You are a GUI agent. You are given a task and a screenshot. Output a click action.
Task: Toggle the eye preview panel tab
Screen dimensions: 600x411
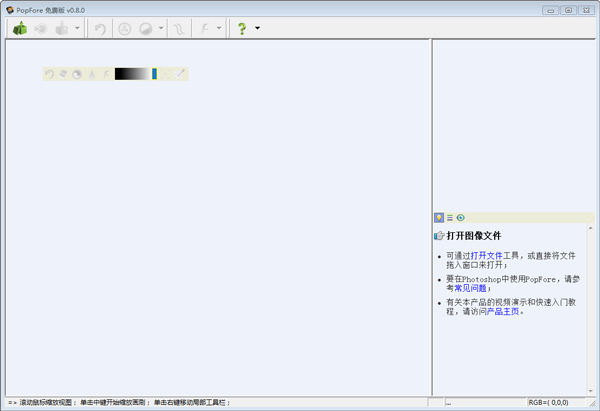coord(461,217)
